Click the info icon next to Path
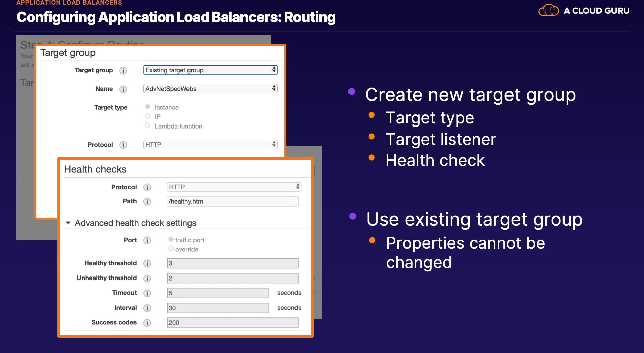This screenshot has width=644, height=353. 147,201
